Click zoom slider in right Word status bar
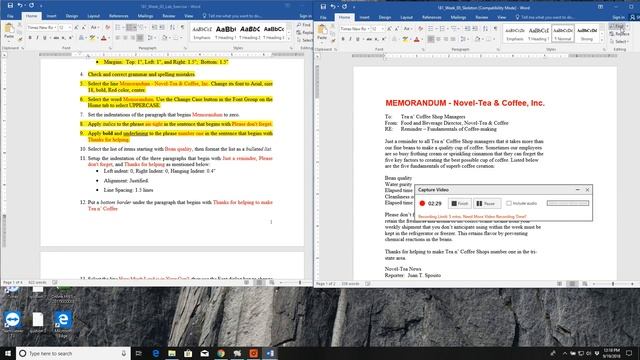The height and width of the screenshot is (360, 640). [x=613, y=283]
